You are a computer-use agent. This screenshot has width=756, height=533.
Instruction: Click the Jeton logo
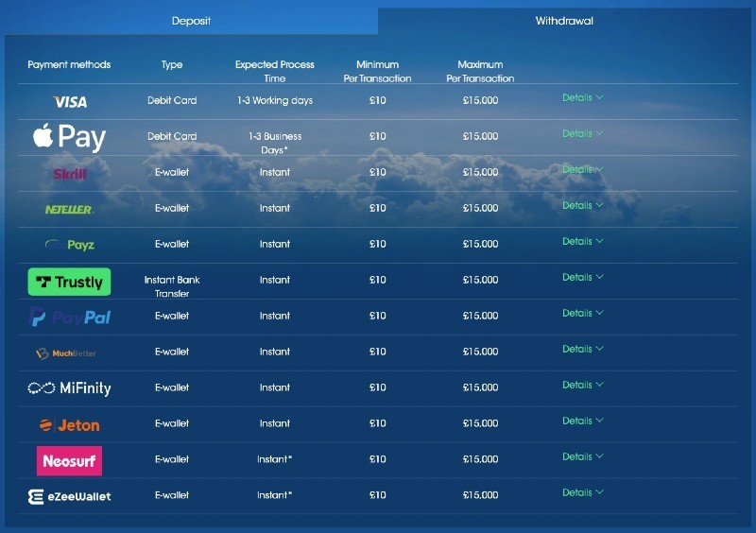click(69, 425)
